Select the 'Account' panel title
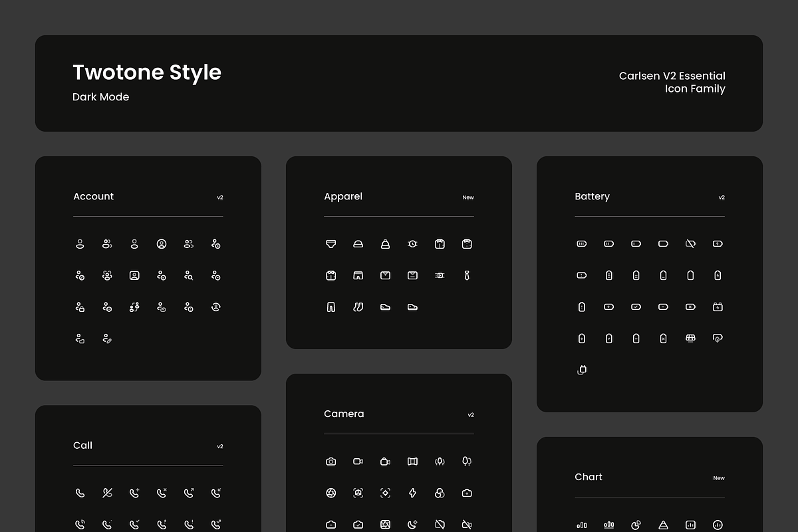This screenshot has height=532, width=798. 93,196
